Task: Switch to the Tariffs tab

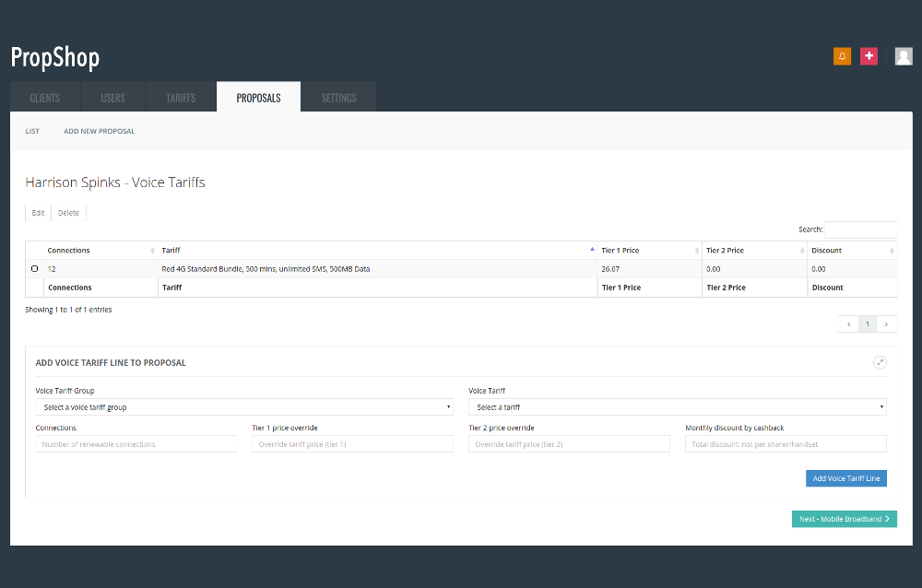Action: 181,98
